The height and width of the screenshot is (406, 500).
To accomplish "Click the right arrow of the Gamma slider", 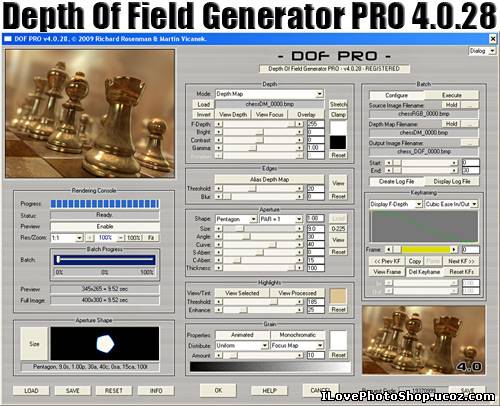I will 300,148.
